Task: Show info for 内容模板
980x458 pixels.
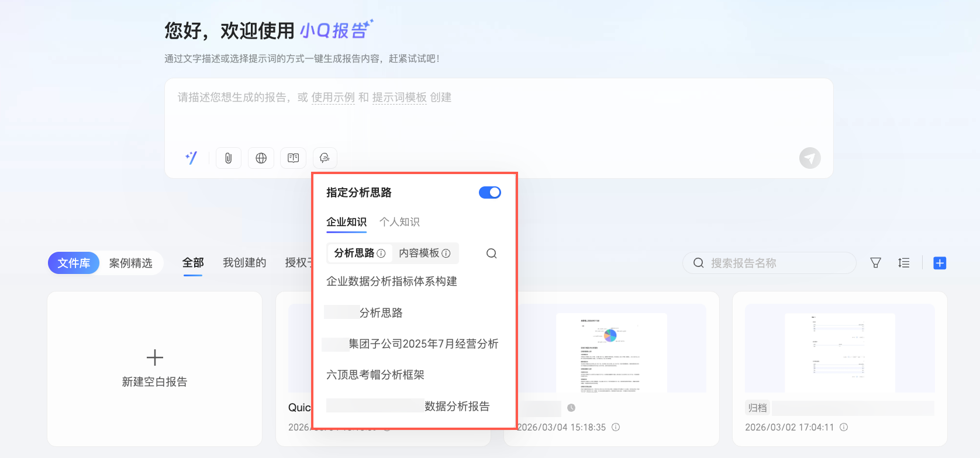Action: (x=446, y=254)
